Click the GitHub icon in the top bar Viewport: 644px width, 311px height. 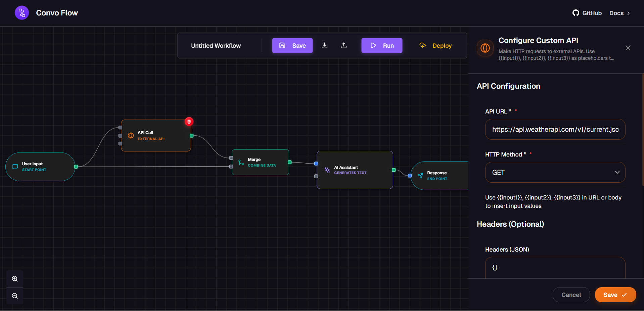576,13
